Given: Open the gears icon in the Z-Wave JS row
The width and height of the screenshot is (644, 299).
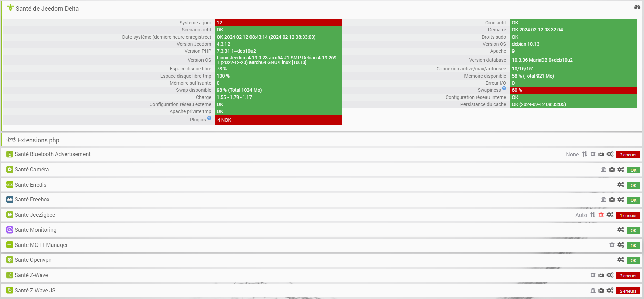Looking at the screenshot, I should pyautogui.click(x=610, y=290).
